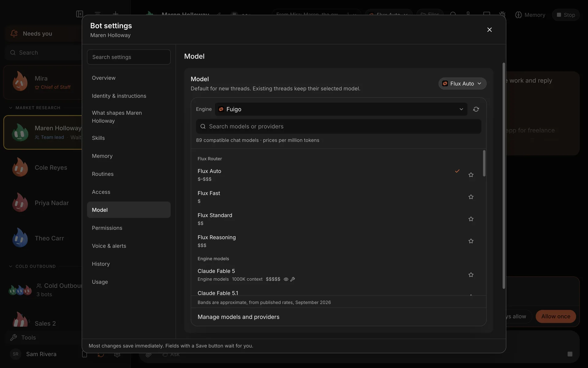Click the sidebar Search field
The width and height of the screenshot is (588, 368).
[x=43, y=52]
